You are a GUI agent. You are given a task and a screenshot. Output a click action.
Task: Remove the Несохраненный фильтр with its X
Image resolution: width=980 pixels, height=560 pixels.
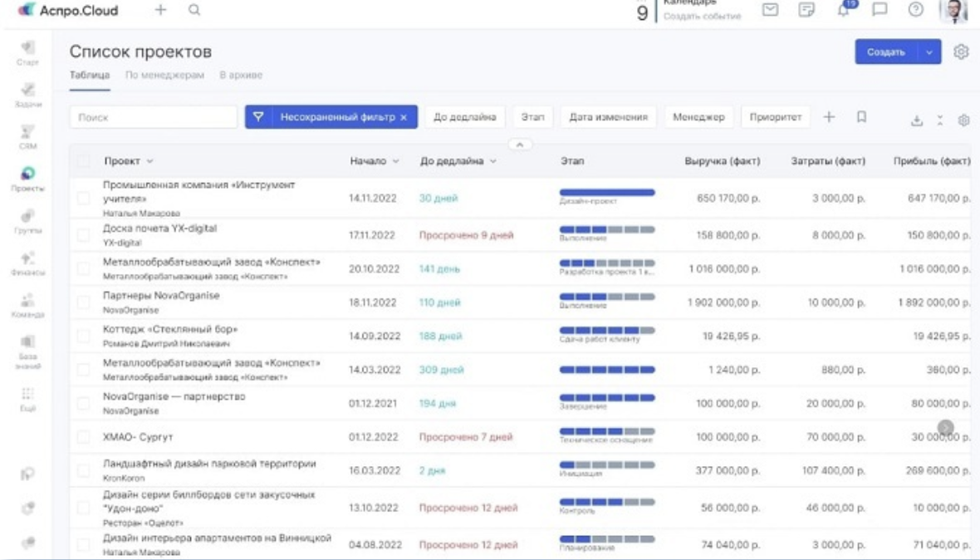tap(404, 117)
